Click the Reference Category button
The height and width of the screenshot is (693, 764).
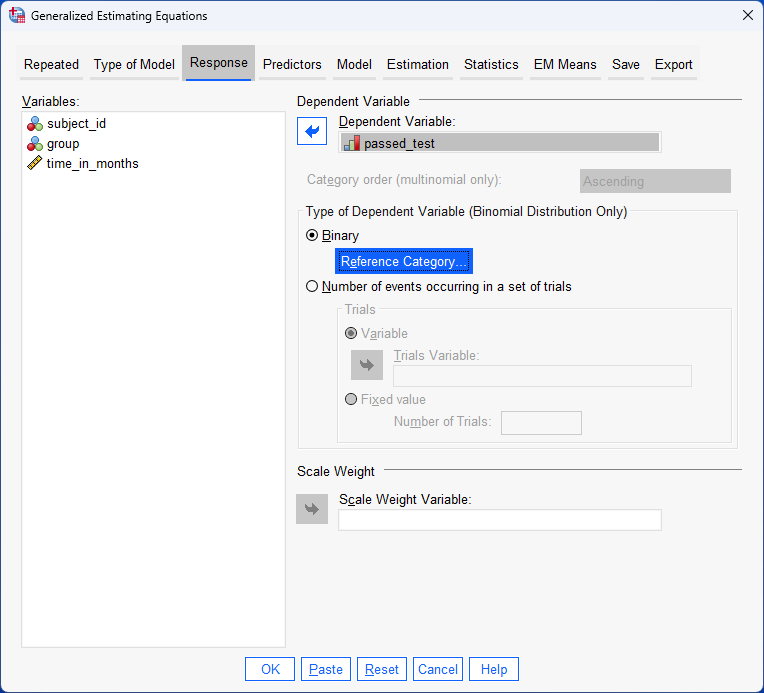pyautogui.click(x=404, y=261)
